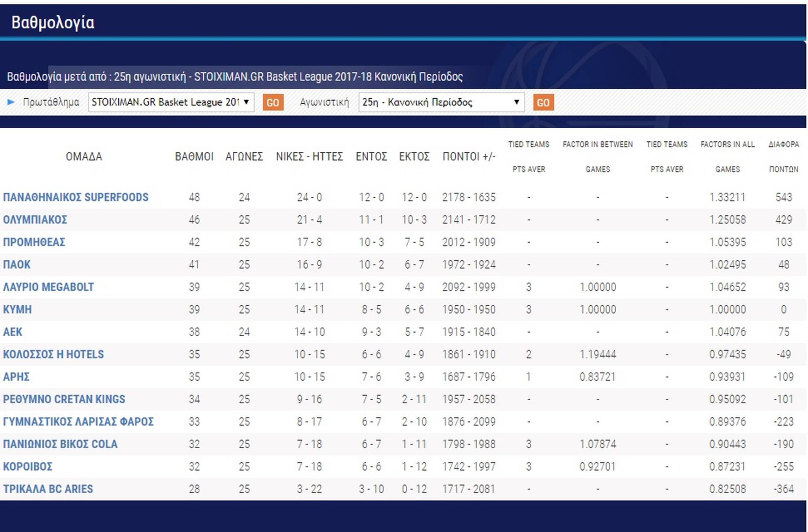
Task: Click the Βαθμολογία page title
Action: [53, 23]
